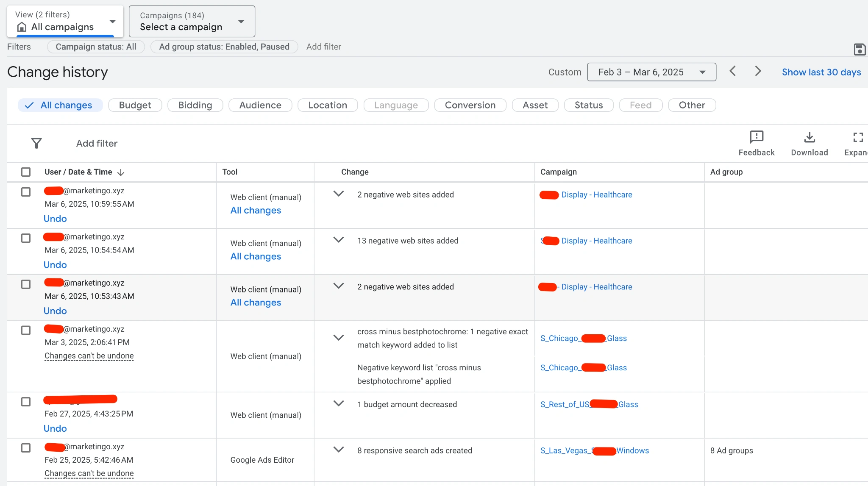The height and width of the screenshot is (486, 868).
Task: Open the Select a campaign dropdown
Action: (x=192, y=22)
